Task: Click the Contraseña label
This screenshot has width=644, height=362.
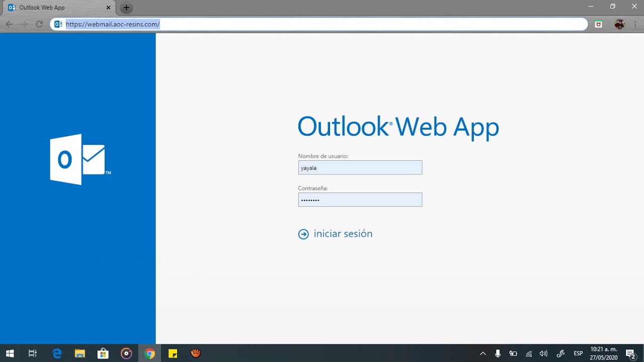Action: pos(313,189)
